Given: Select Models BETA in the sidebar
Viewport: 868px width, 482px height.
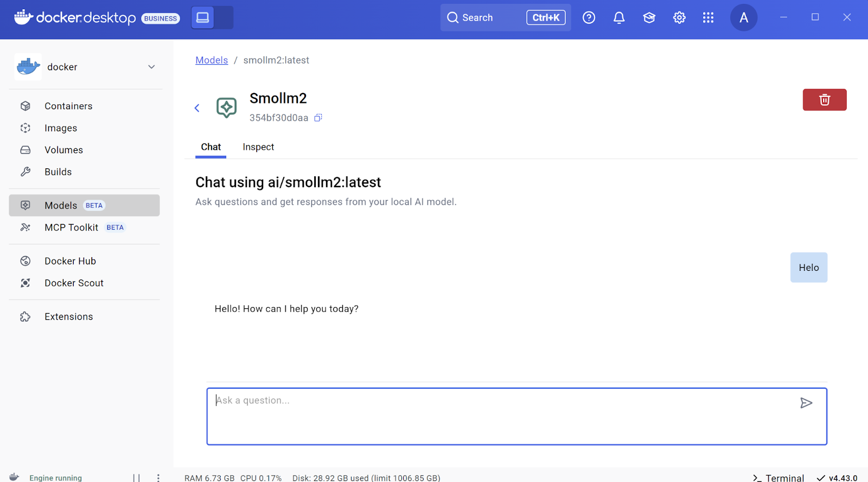Looking at the screenshot, I should tap(85, 205).
